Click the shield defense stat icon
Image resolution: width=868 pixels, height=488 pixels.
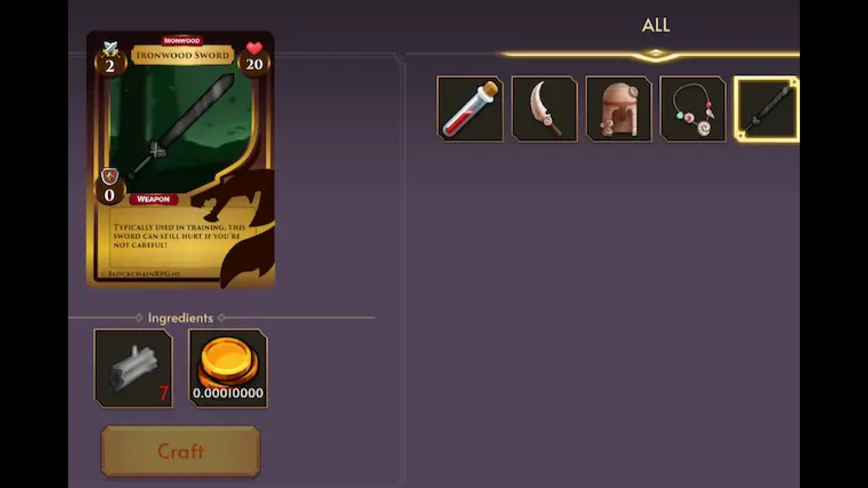pos(109,177)
